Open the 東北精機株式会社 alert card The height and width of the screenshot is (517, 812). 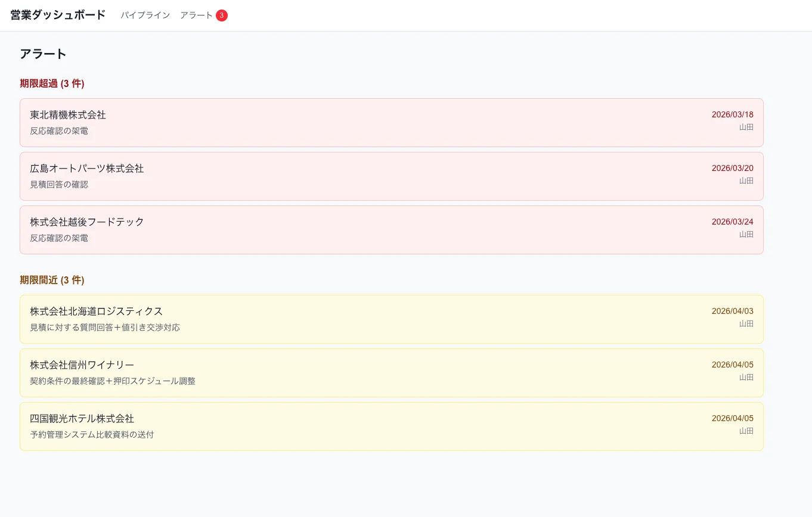[x=391, y=123]
